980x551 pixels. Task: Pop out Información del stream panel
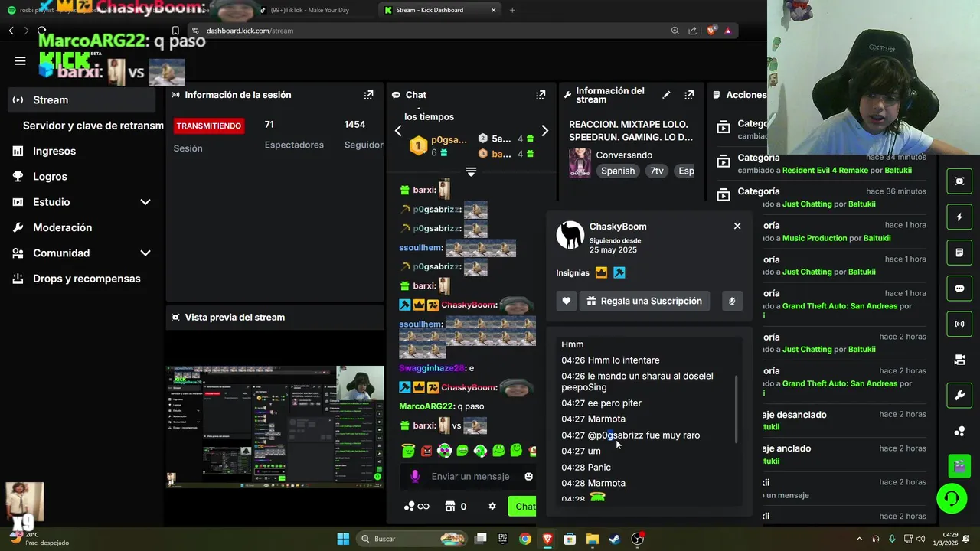point(689,95)
